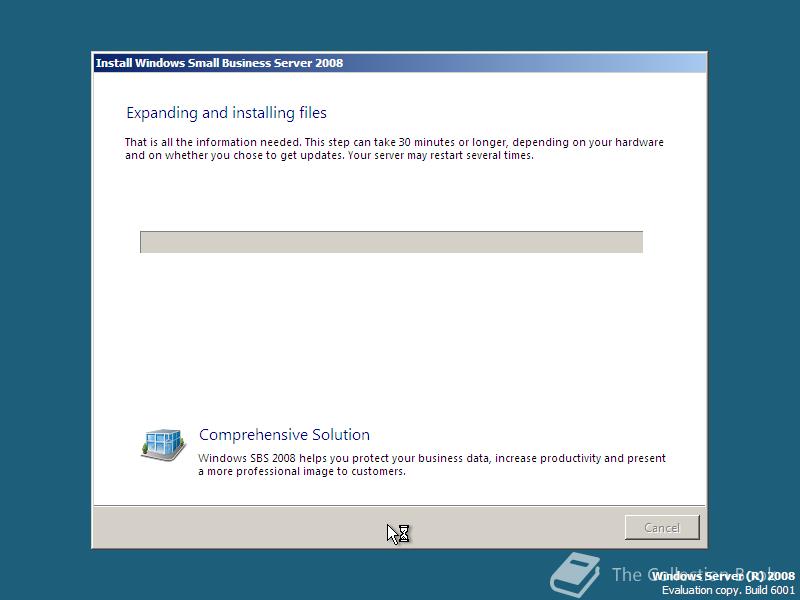This screenshot has height=600, width=800.
Task: Click the 'Install Windows Small Business Server 2008' title
Action: tap(219, 63)
